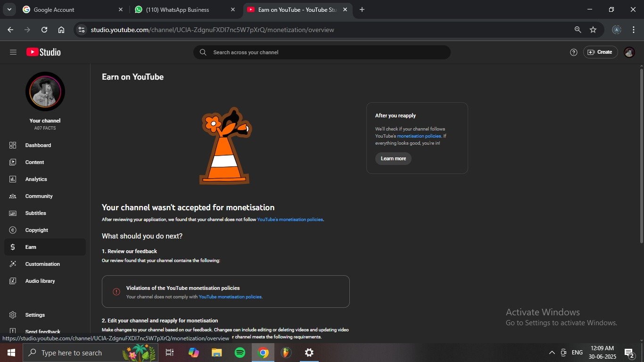The width and height of the screenshot is (644, 362).
Task: Click the Windows taskbar search box
Action: coord(91,353)
